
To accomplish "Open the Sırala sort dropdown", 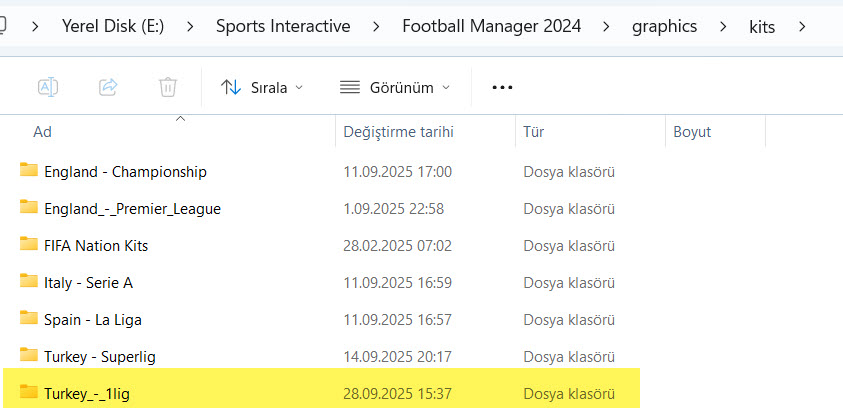I will (x=263, y=87).
